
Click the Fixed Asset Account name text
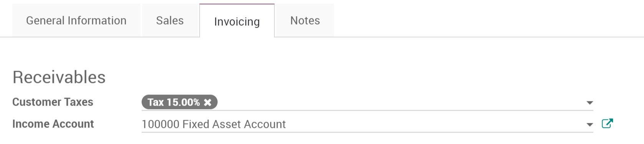click(x=234, y=124)
